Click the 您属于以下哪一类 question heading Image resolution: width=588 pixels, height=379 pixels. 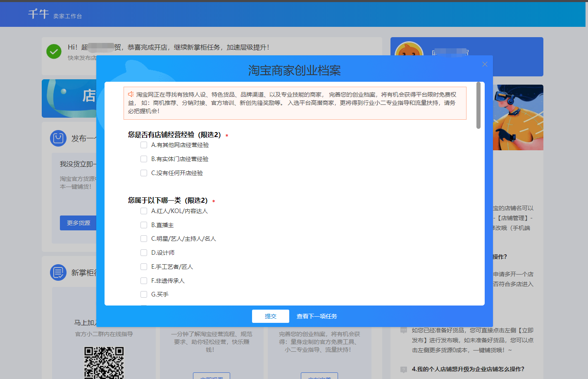point(168,200)
